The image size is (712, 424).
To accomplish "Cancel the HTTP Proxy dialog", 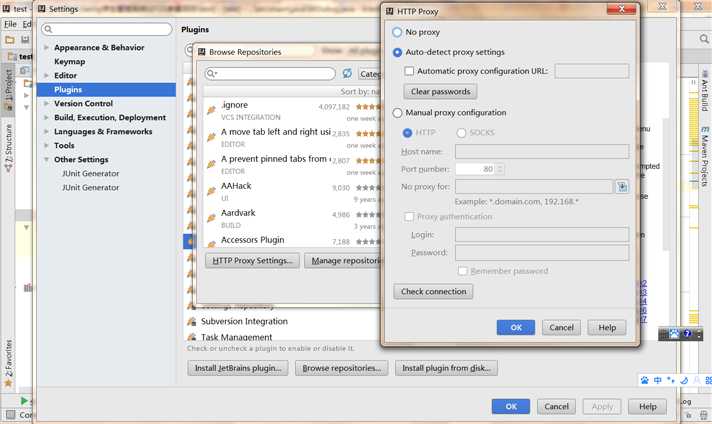I will pyautogui.click(x=561, y=327).
